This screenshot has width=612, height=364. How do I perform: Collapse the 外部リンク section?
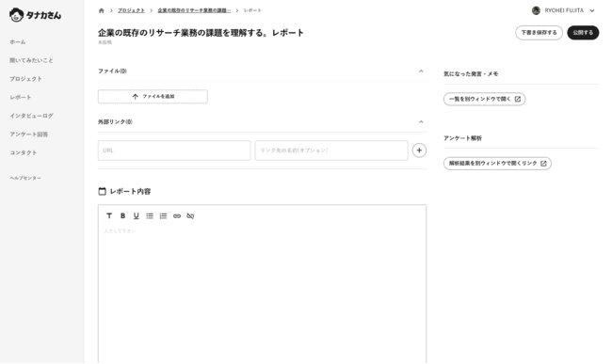click(421, 122)
